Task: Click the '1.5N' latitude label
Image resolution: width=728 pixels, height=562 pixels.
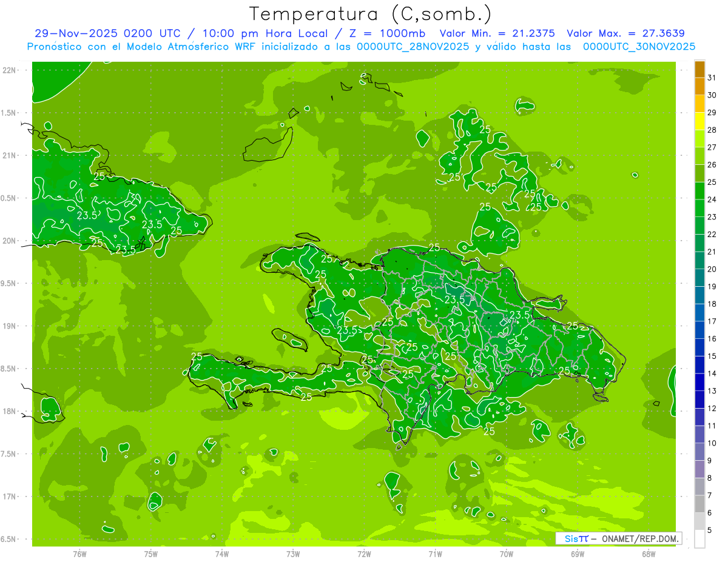Action: tap(9, 113)
